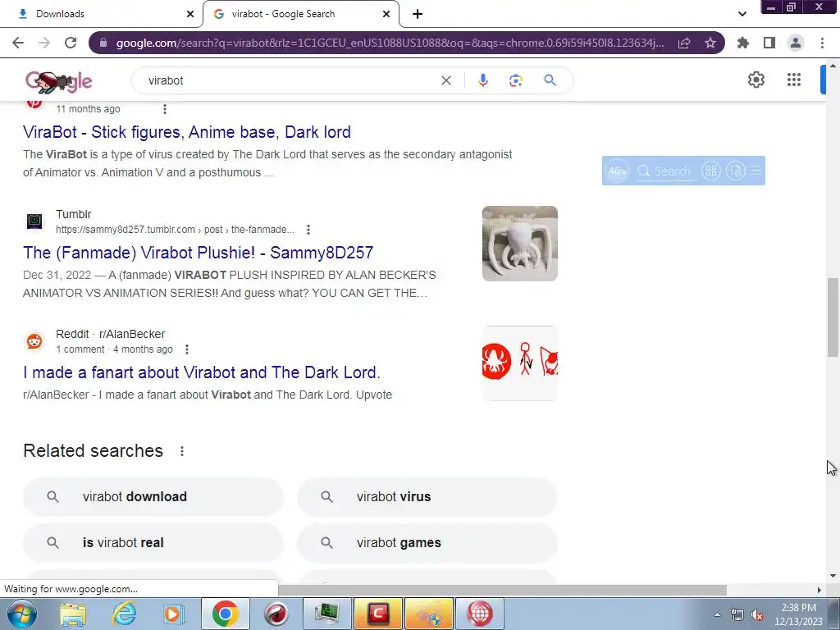Click the Tumblr plushie thumbnail
Viewport: 840px width, 630px height.
coord(519,244)
